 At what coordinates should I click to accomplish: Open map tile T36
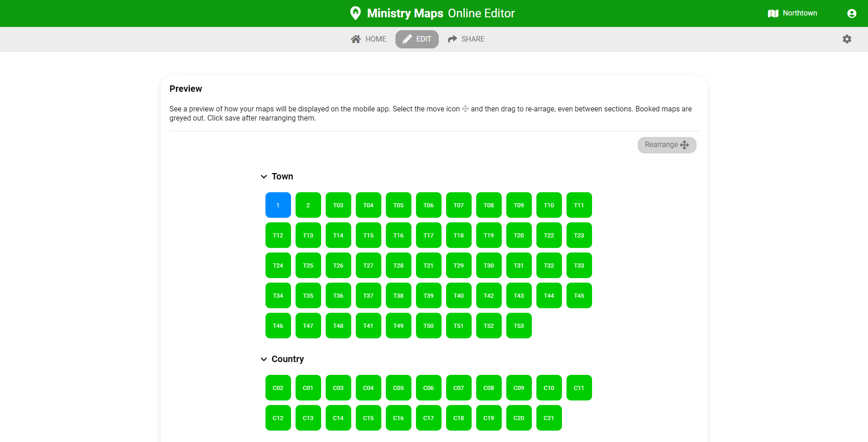[338, 295]
